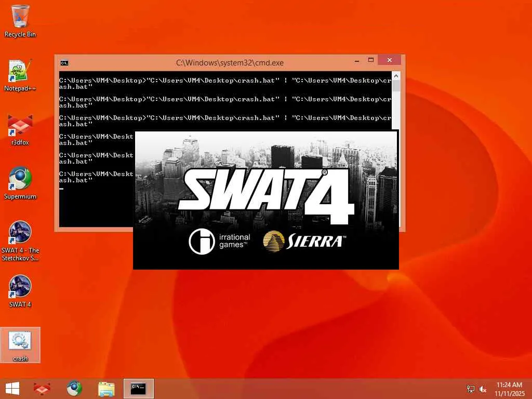The width and height of the screenshot is (532, 399).
Task: Select the SWAT 4 - The Stetchkov S... shortcut
Action: [x=20, y=241]
